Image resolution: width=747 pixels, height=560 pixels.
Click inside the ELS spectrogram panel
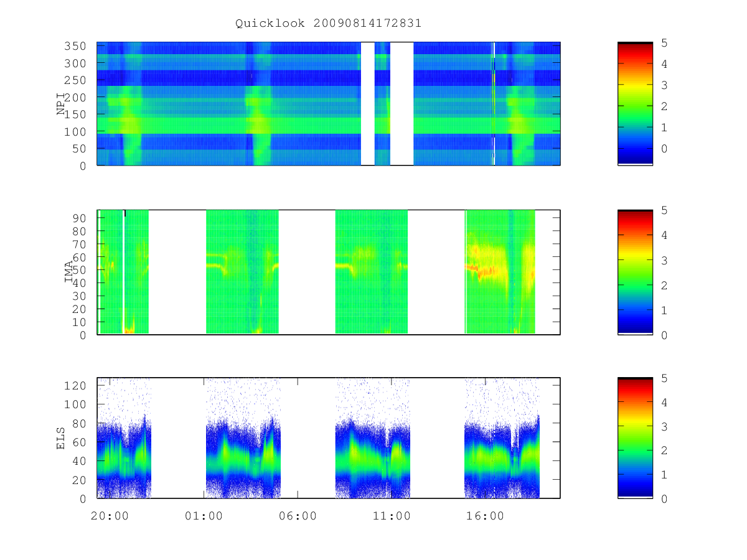[329, 438]
